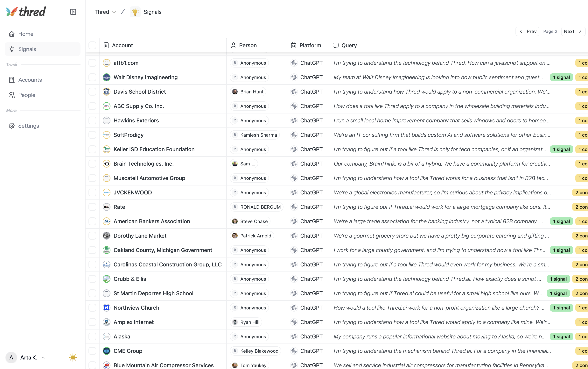
Task: Open the People sidebar item
Action: coord(27,95)
